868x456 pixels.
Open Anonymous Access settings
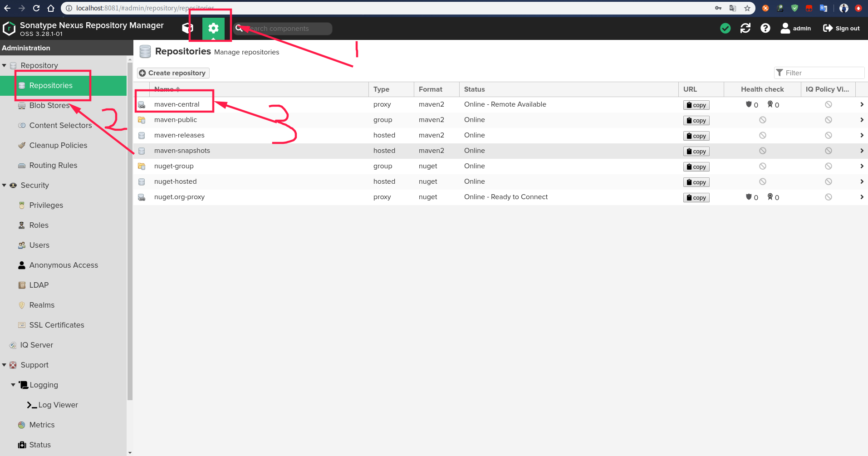tap(64, 265)
